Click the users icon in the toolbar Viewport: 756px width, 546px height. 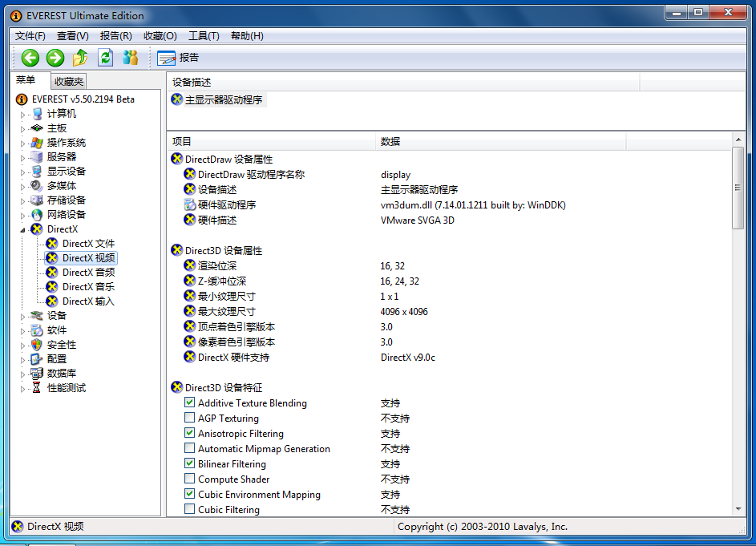click(130, 57)
